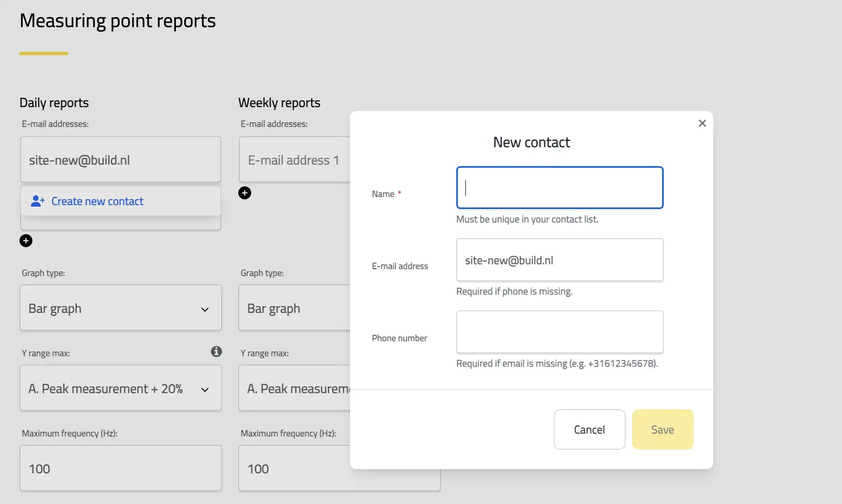Click the Measuring point reports heading
The width and height of the screenshot is (842, 504).
coord(118,20)
